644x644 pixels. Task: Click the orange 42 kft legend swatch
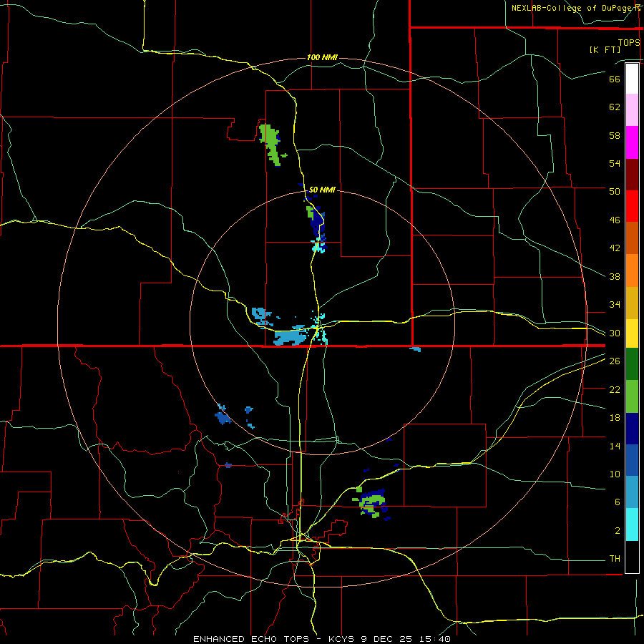click(632, 270)
